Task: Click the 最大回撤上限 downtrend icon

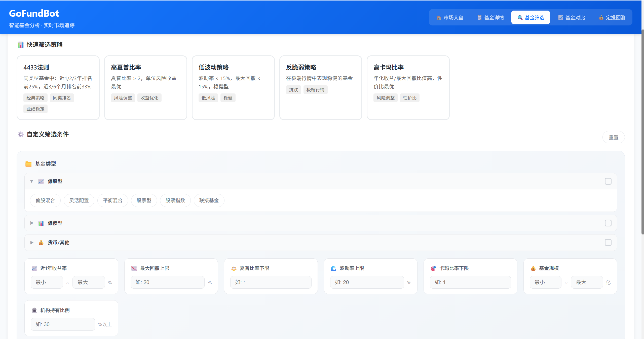Action: 134,268
